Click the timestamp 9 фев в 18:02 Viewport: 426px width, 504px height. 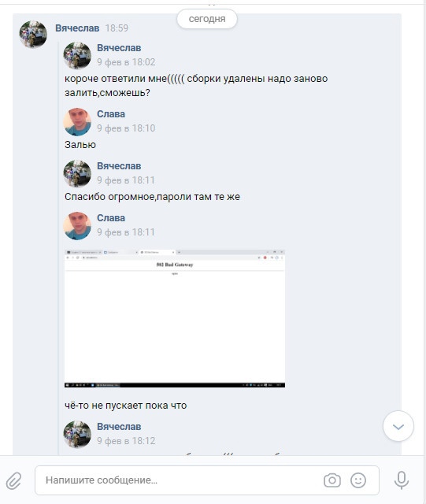126,61
